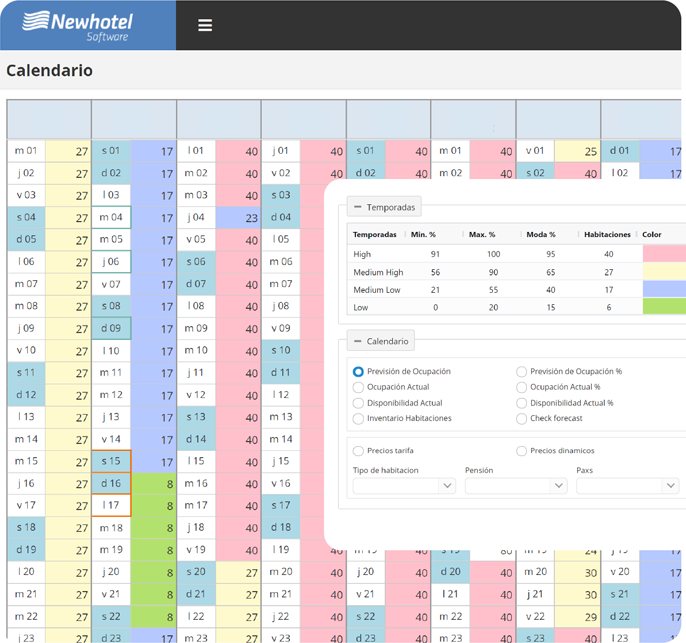686x643 pixels.
Task: Click High season Max value 100
Action: coord(494,254)
